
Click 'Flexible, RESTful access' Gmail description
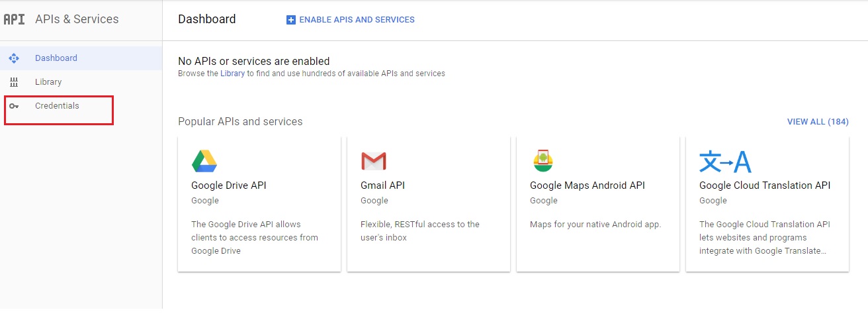(420, 231)
